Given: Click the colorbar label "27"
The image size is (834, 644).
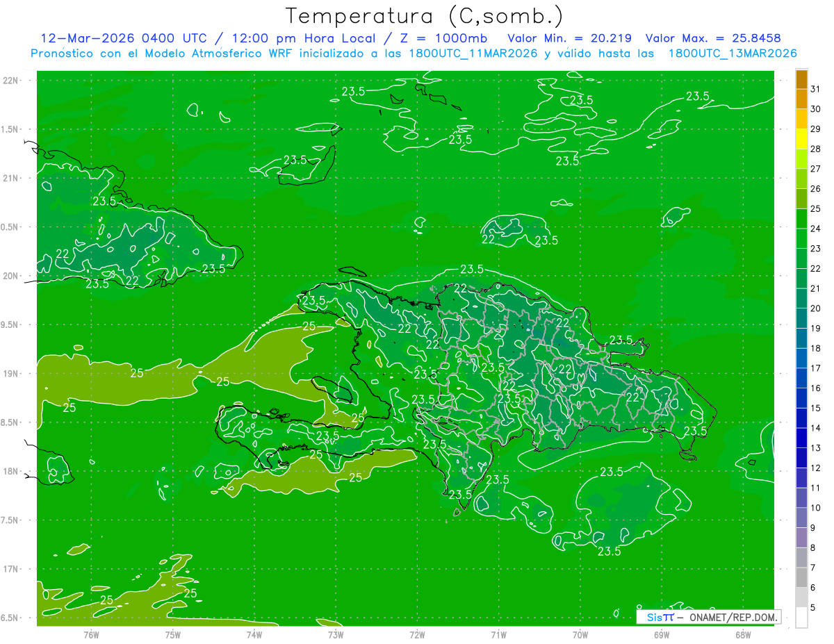Looking at the screenshot, I should (x=815, y=169).
